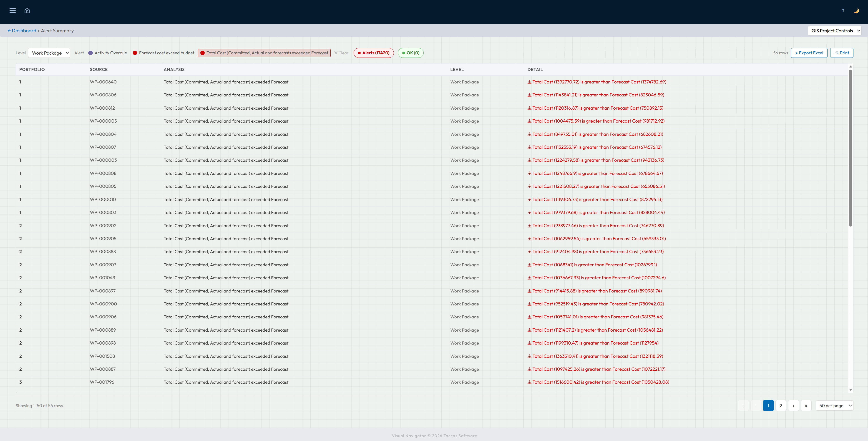This screenshot has height=441, width=868.
Task: Click scrollbar up arrow of table
Action: tap(850, 66)
